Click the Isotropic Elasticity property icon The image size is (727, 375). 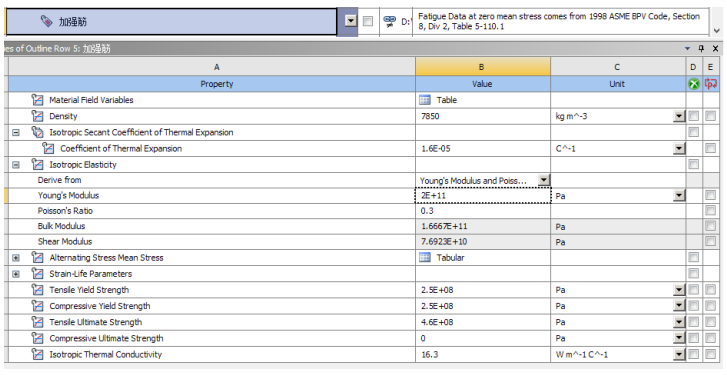(x=37, y=165)
